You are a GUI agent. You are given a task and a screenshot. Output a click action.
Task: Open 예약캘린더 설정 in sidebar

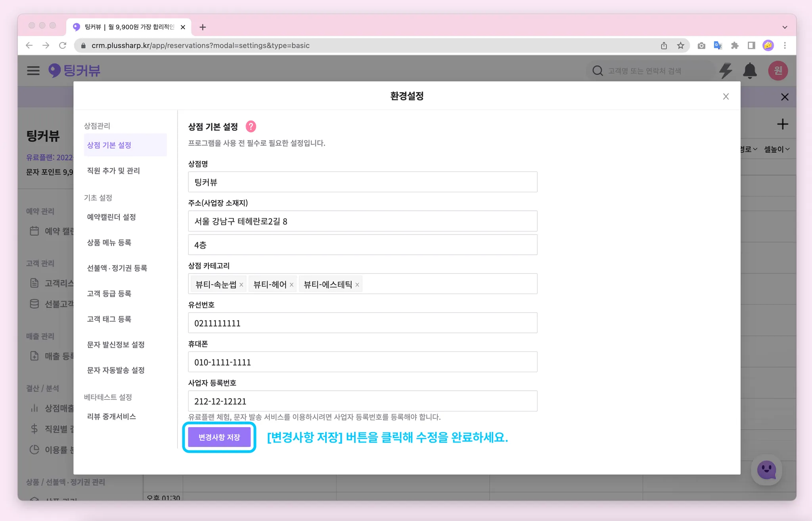tap(111, 217)
